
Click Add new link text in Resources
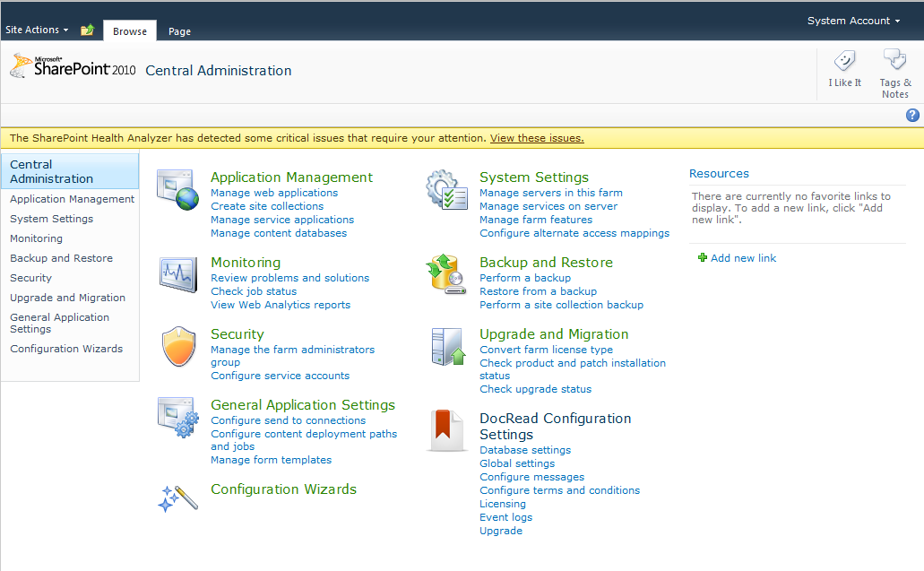point(743,258)
